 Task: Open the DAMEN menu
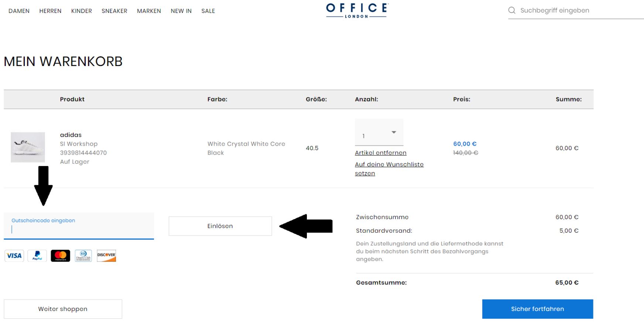tap(19, 11)
